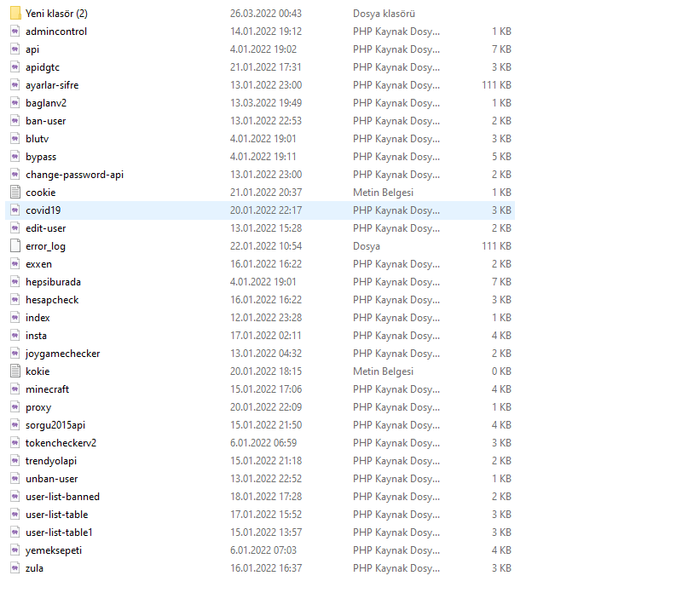This screenshot has width=688, height=616.
Task: Select the change-password-api file icon
Action: tap(15, 175)
